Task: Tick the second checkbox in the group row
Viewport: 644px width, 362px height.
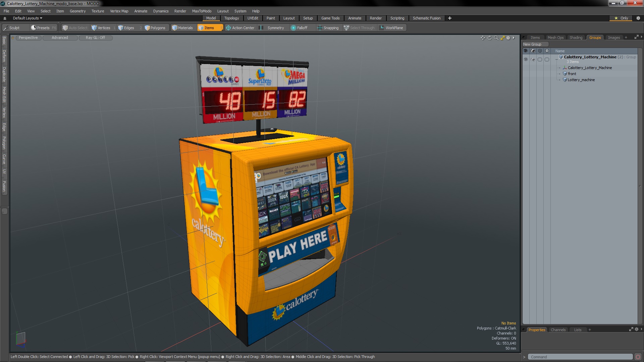Action: [x=547, y=59]
